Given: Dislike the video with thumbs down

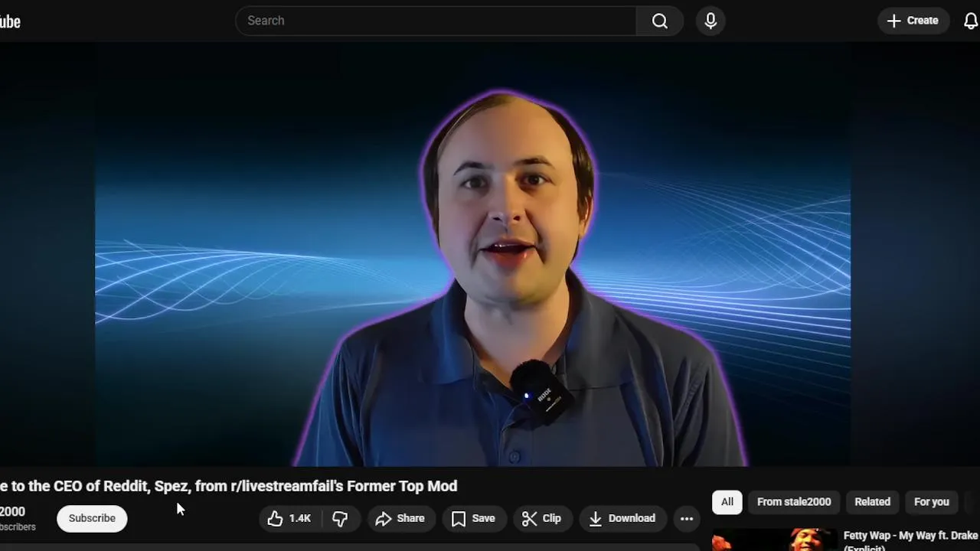Looking at the screenshot, I should [341, 518].
